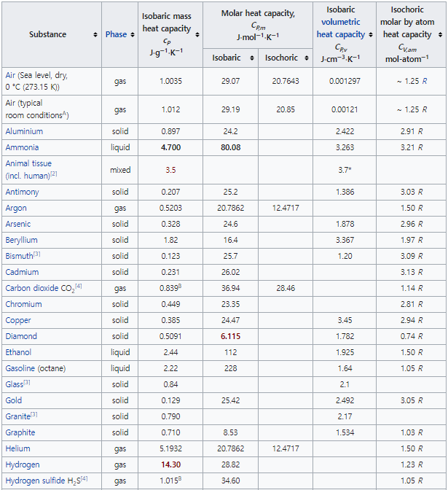Sort by Isobaric mass heat capacity arrows

pos(197,35)
